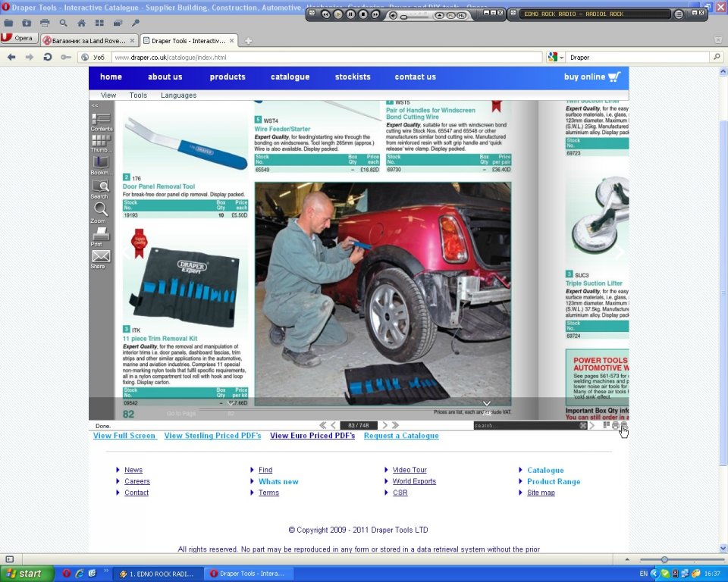This screenshot has width=728, height=582.
Task: Click the URL address bar
Action: (x=327, y=57)
